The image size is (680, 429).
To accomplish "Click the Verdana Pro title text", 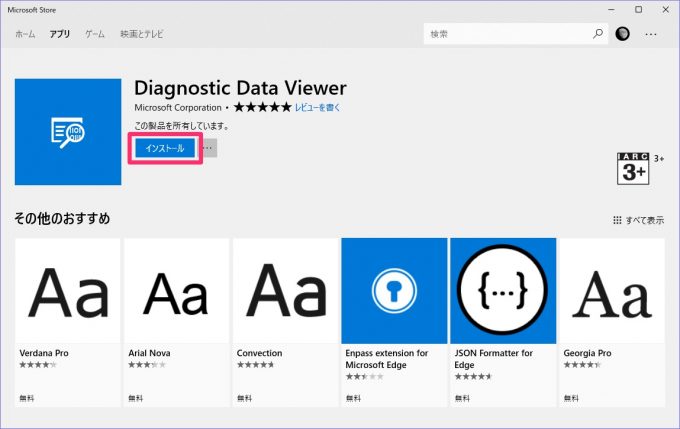I will tap(44, 353).
